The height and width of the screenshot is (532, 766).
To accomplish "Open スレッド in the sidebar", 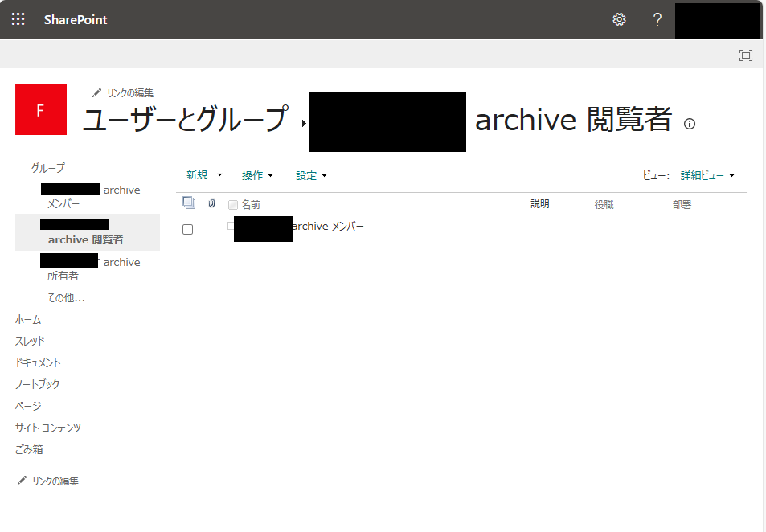I will point(30,341).
